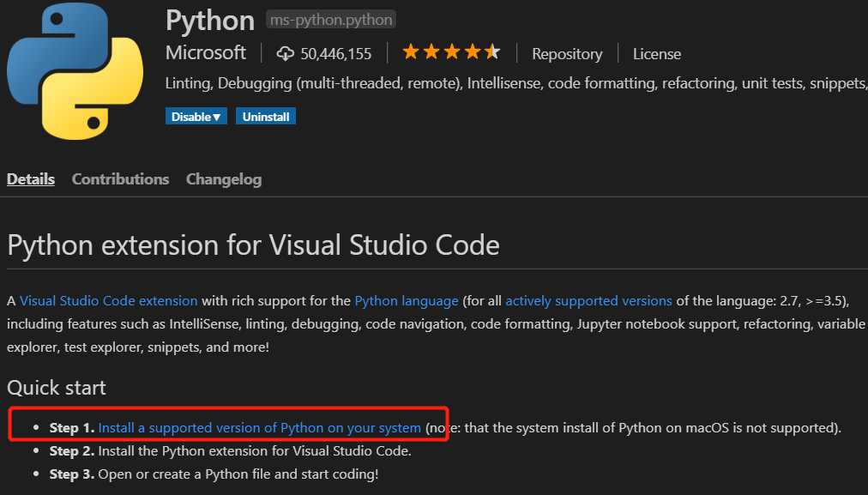Click the ms-python.python identifier badge
The height and width of the screenshot is (495, 868).
331,20
